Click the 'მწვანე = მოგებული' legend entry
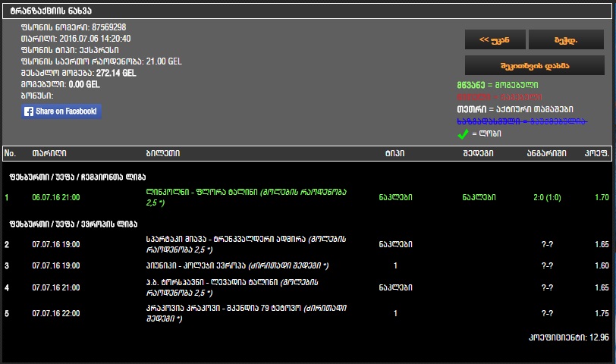616x364 pixels. coord(498,85)
